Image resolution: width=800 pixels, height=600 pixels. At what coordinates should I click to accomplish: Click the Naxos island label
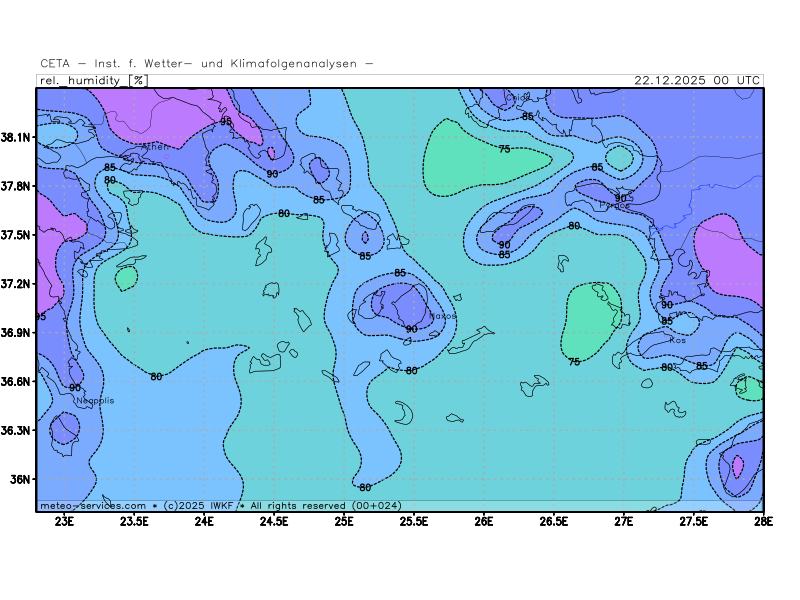tap(442, 316)
